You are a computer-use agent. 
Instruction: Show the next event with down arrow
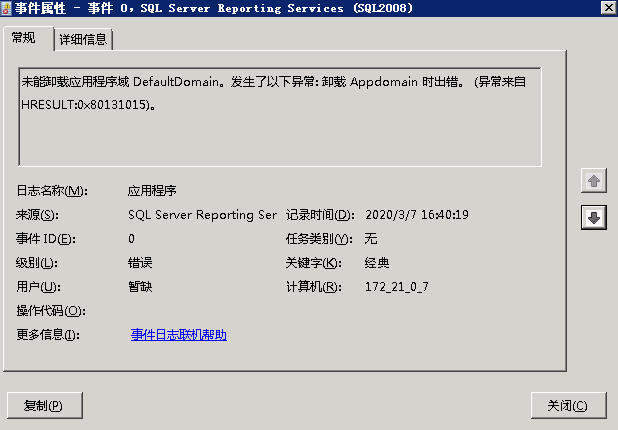(594, 217)
